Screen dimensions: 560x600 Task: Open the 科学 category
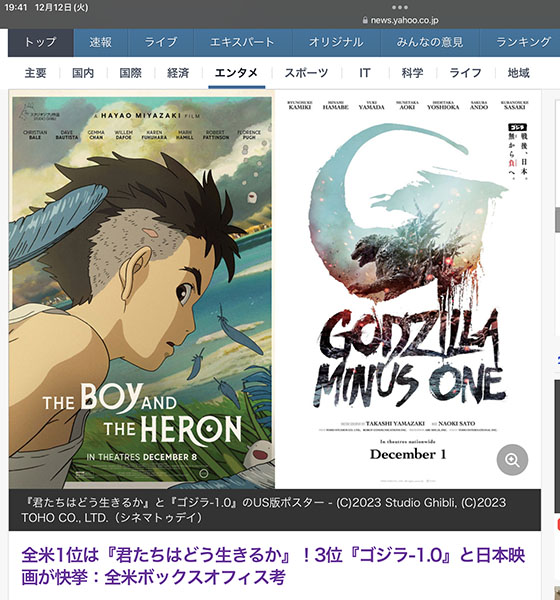click(412, 73)
